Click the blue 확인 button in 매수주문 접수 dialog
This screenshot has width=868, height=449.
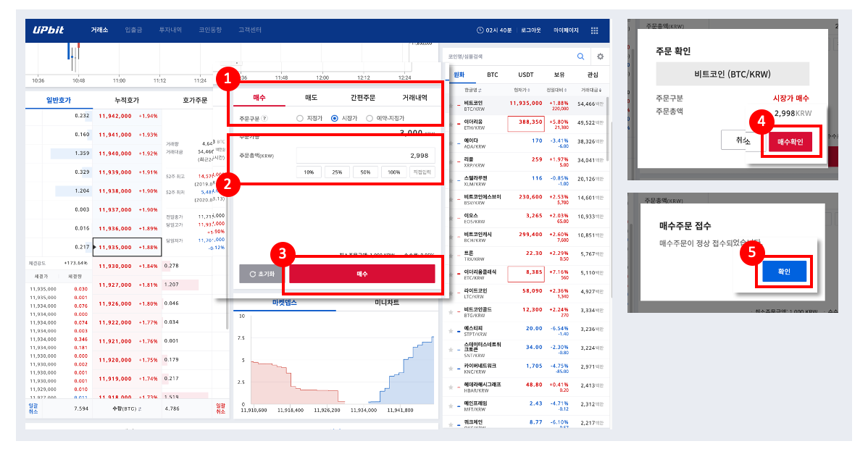784,272
